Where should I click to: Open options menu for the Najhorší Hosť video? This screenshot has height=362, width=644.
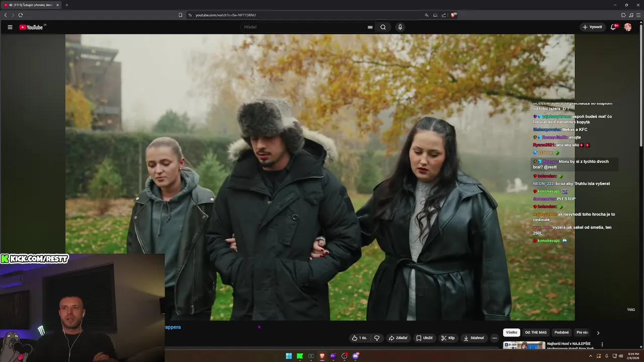pos(602,344)
